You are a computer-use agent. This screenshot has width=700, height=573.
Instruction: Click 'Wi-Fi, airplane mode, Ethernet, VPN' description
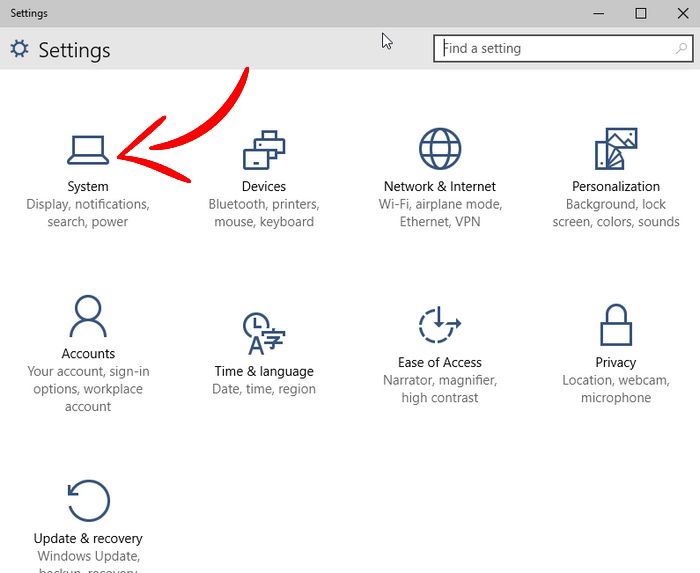pos(440,213)
